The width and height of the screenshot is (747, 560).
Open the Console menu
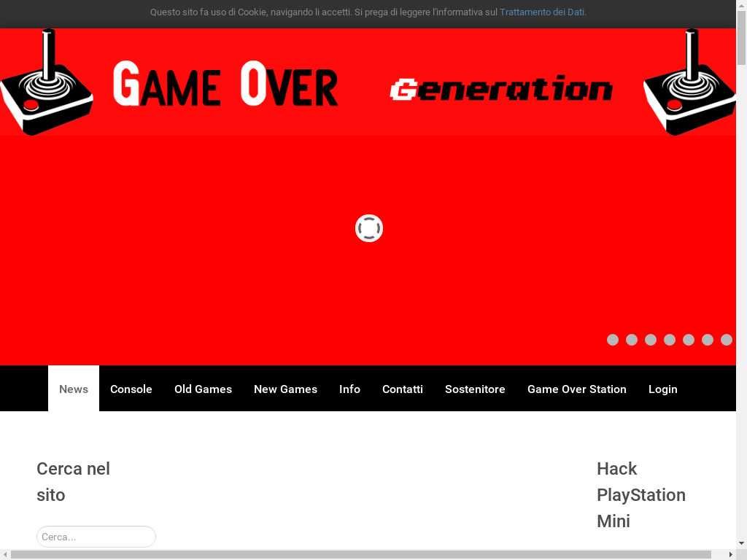(x=131, y=389)
